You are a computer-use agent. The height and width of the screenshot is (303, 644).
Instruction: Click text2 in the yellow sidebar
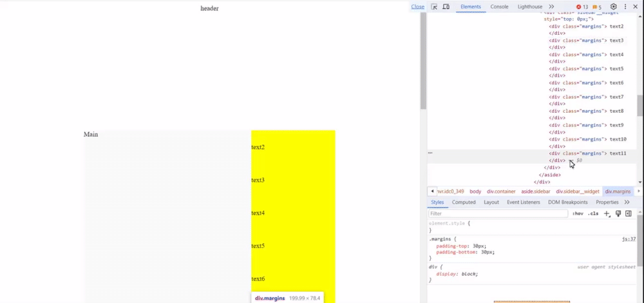(x=258, y=147)
